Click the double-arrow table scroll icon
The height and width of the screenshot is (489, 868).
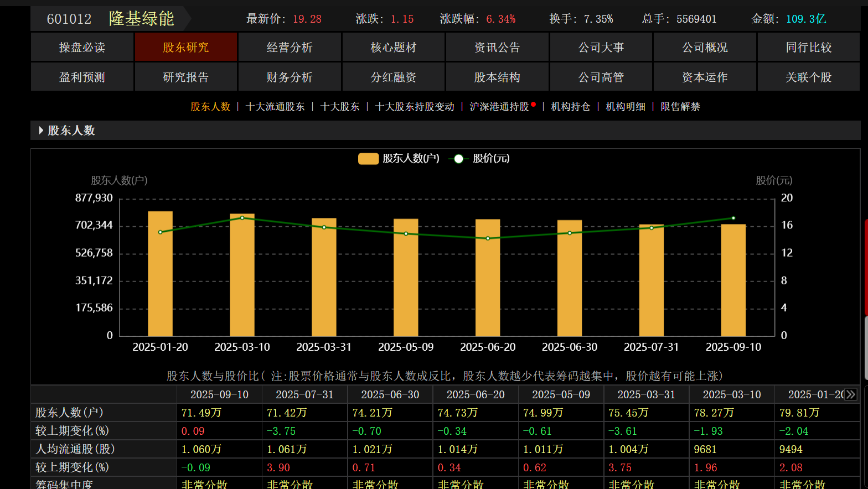[851, 394]
